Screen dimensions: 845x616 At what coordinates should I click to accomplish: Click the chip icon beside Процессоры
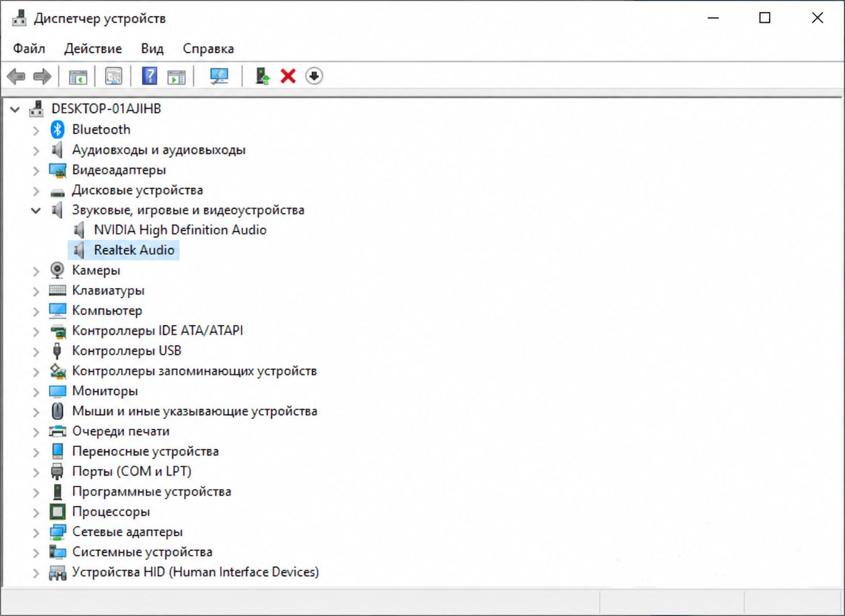pyautogui.click(x=58, y=511)
